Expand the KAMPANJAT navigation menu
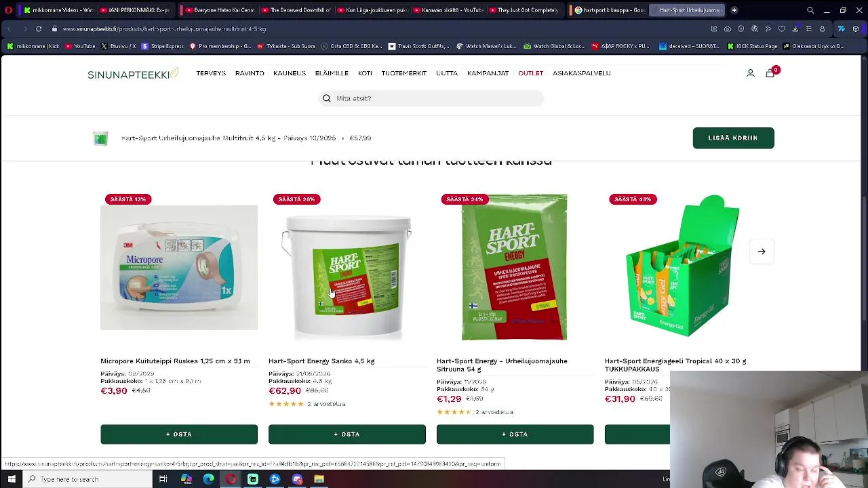 click(488, 73)
